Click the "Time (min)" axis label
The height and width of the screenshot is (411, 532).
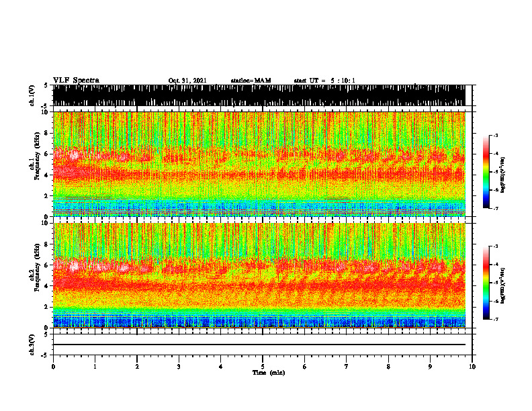coord(269,373)
